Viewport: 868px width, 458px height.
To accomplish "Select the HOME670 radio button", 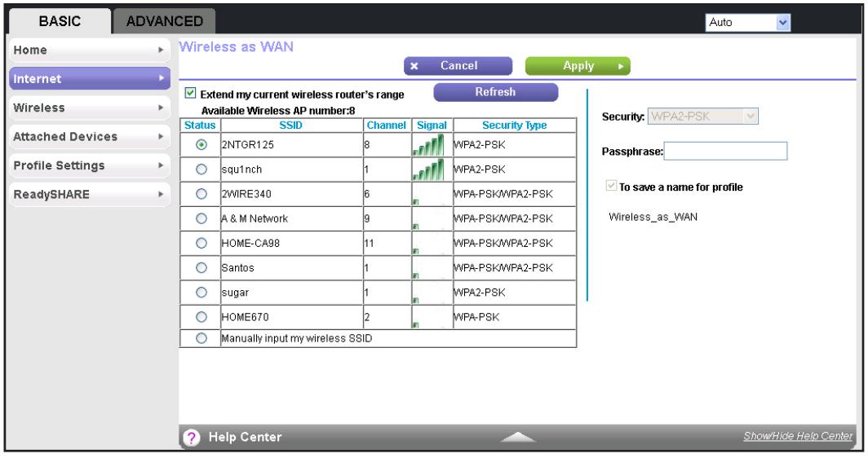I will pyautogui.click(x=201, y=317).
